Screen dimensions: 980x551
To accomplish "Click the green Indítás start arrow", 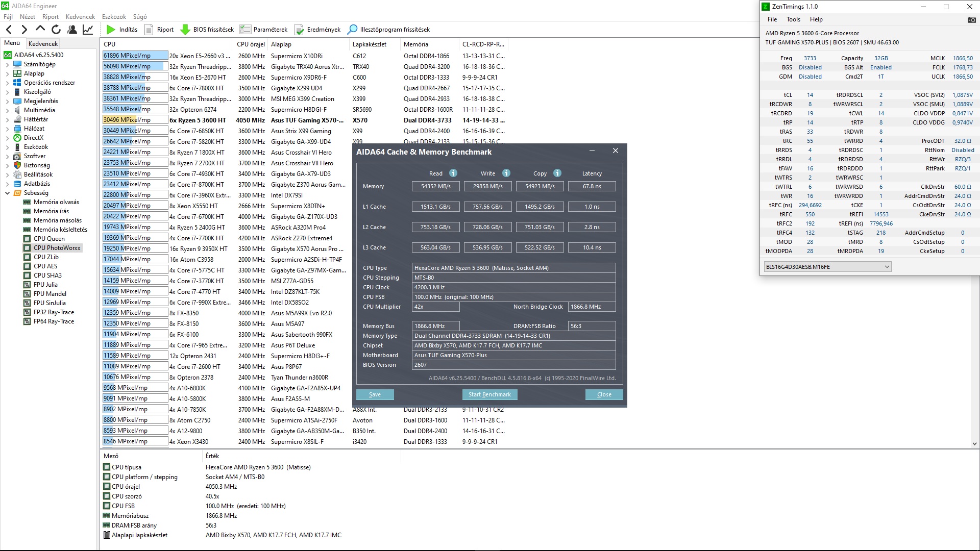I will (111, 30).
